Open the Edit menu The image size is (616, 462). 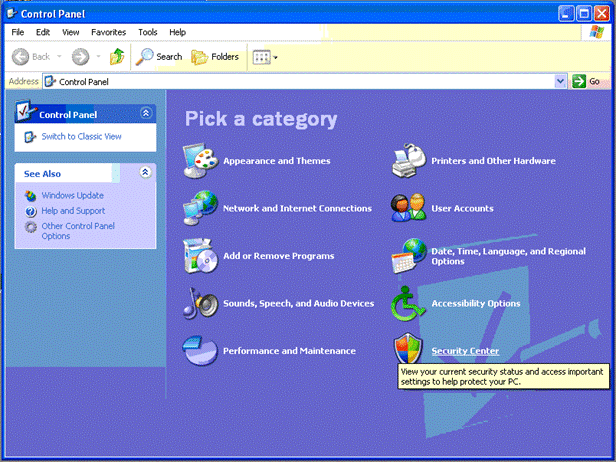coord(43,32)
